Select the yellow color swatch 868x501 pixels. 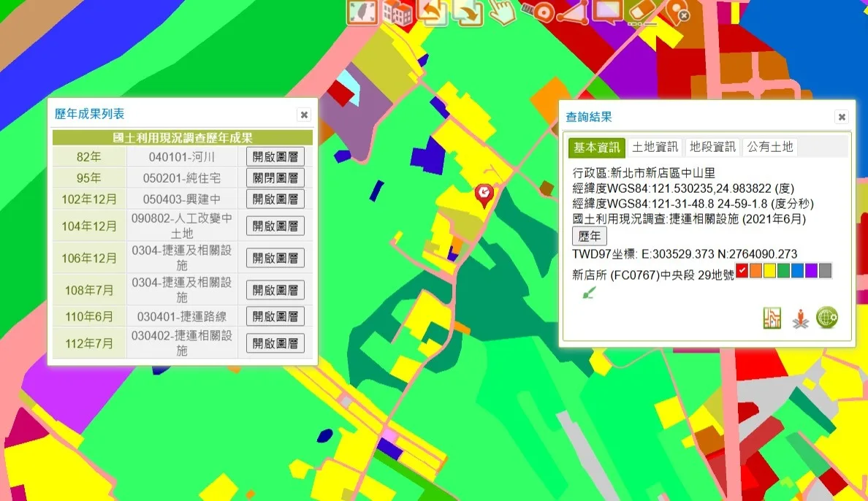click(x=769, y=270)
